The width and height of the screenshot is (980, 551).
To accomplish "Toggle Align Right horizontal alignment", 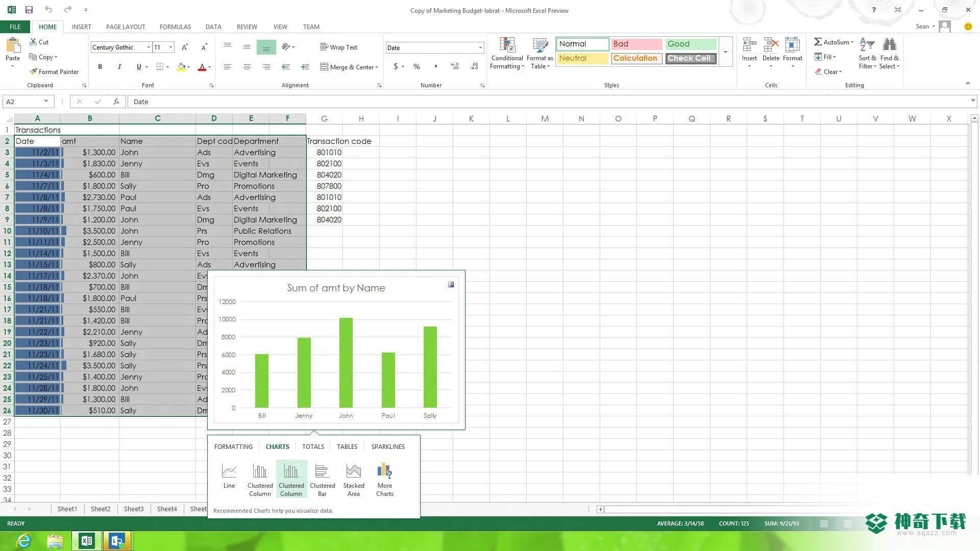I will pyautogui.click(x=266, y=67).
